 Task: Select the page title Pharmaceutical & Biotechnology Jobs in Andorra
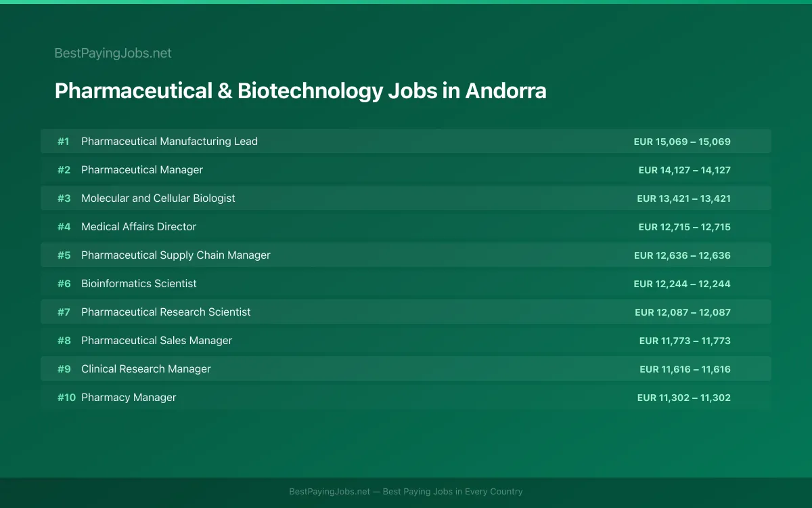coord(300,91)
